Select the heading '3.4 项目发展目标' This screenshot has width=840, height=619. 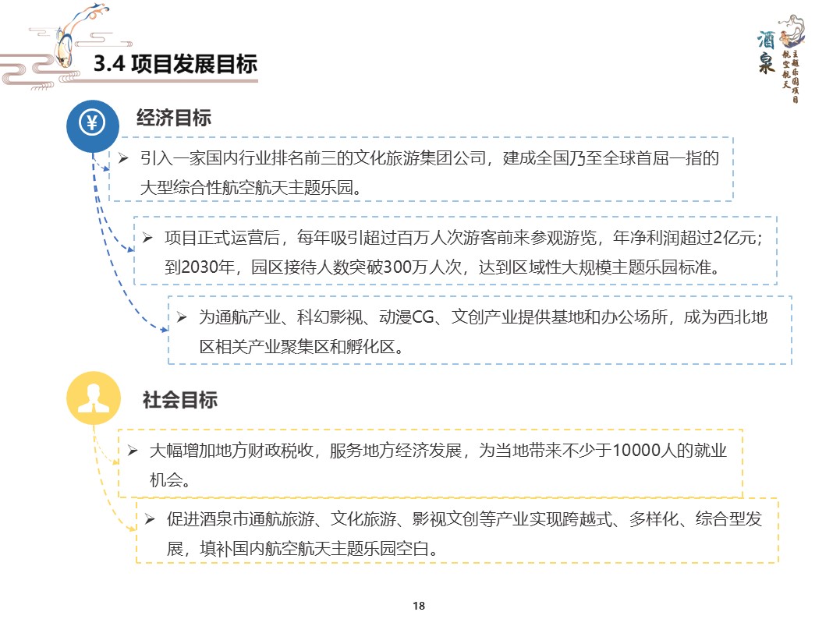175,64
